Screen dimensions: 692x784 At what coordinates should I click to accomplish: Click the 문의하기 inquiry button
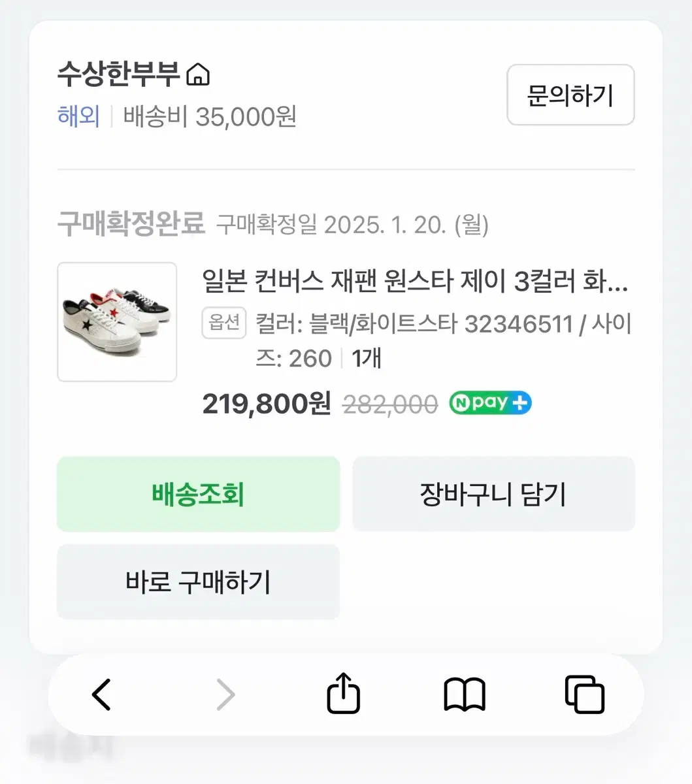[x=570, y=95]
